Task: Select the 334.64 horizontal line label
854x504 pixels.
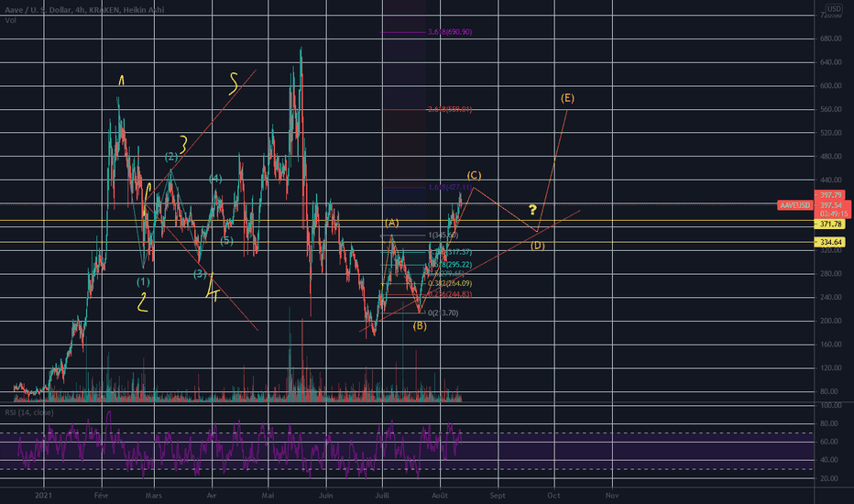Action: 830,242
